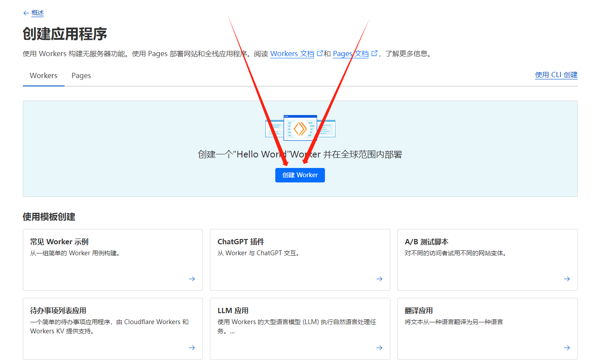Select the 常见 Worker 示例 template title
Viewport: 591px width, 364px height.
coord(59,242)
